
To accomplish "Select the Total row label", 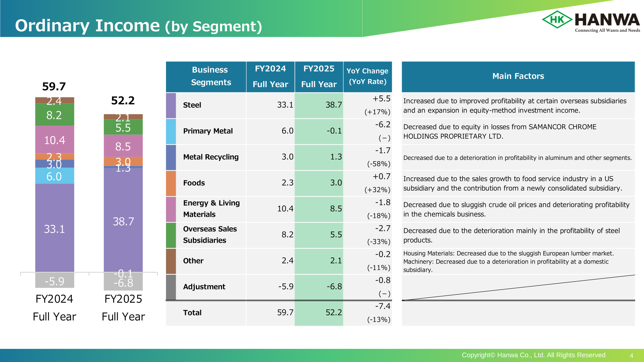I will coord(192,313).
